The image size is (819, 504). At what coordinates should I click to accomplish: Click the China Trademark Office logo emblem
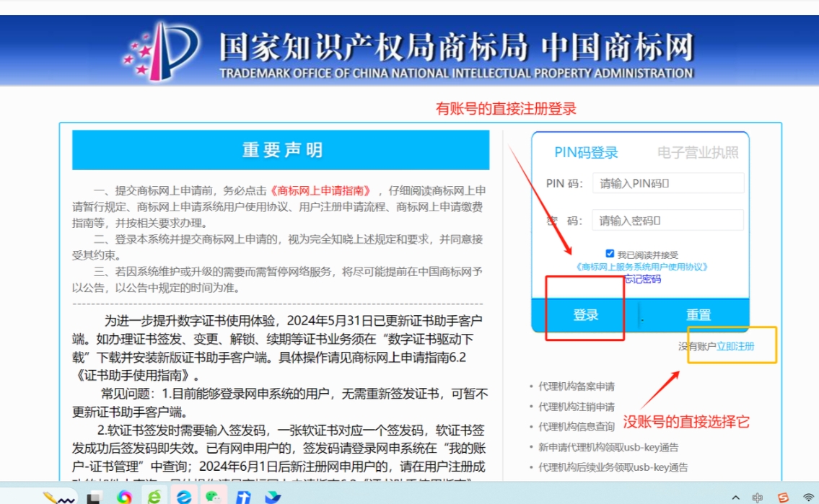coord(161,51)
